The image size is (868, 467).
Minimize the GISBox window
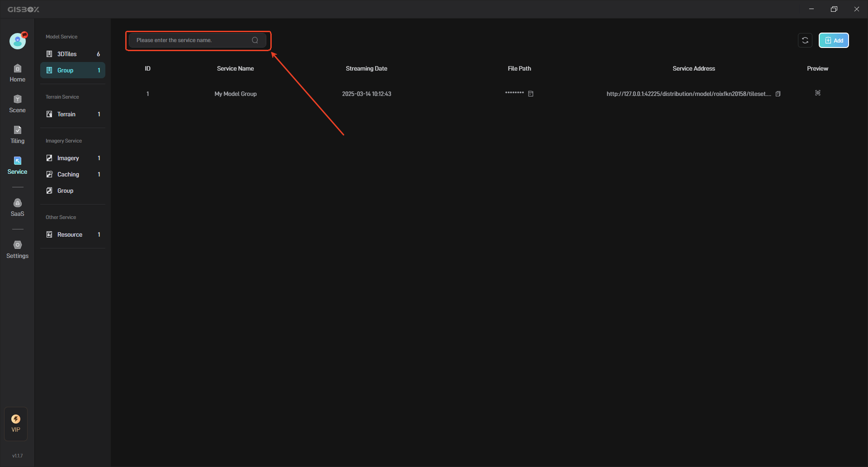tap(811, 9)
